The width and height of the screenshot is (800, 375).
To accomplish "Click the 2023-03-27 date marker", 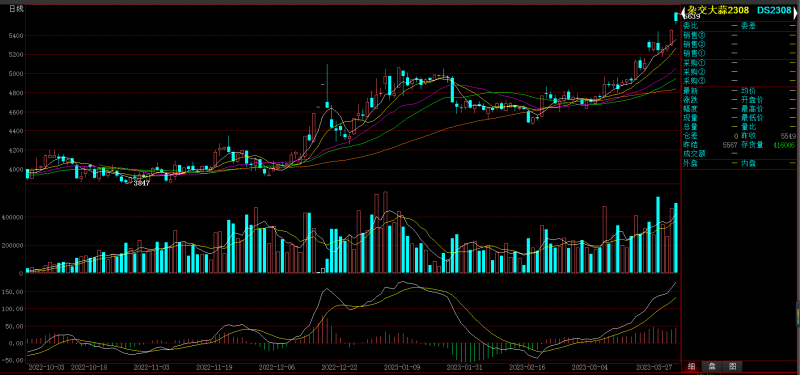I will 654,367.
